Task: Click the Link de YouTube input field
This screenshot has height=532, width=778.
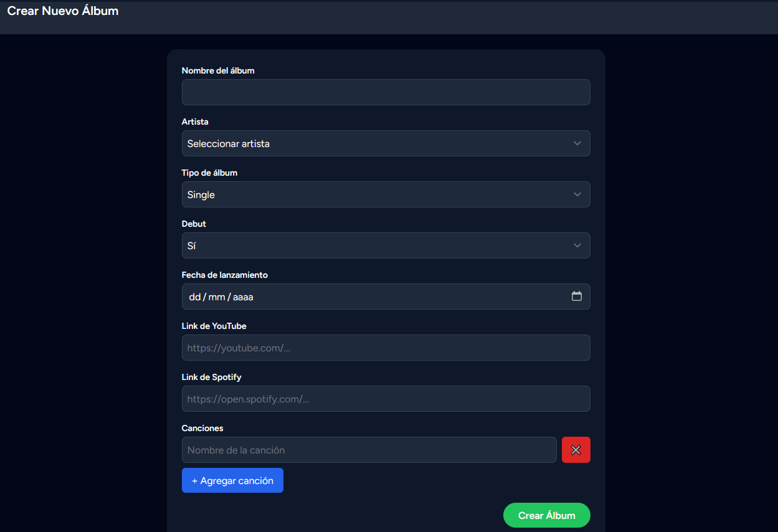Action: (x=386, y=348)
